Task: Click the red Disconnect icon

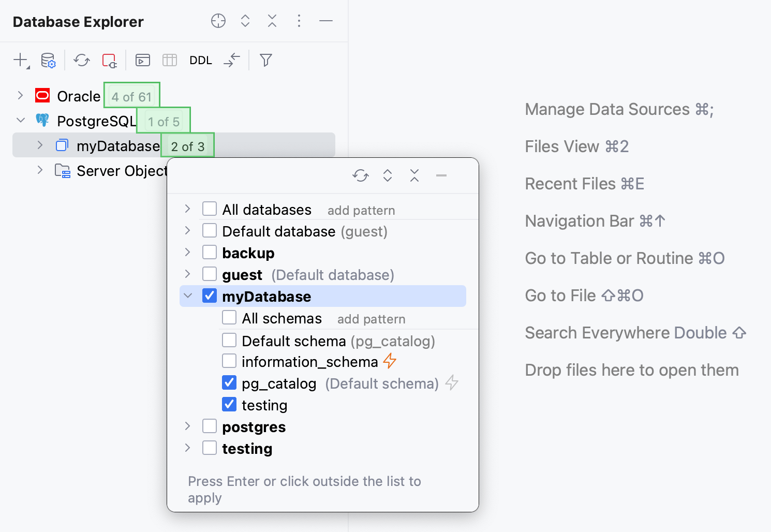Action: click(109, 61)
